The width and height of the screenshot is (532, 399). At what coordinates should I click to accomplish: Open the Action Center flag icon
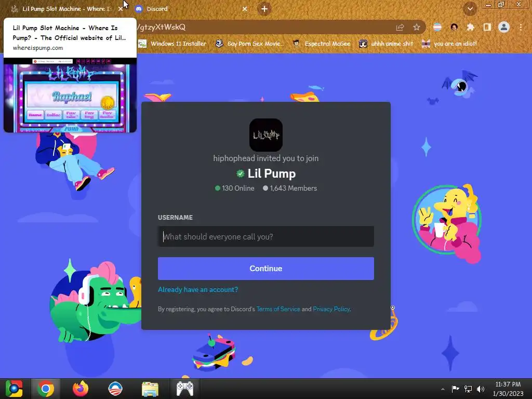pos(455,389)
